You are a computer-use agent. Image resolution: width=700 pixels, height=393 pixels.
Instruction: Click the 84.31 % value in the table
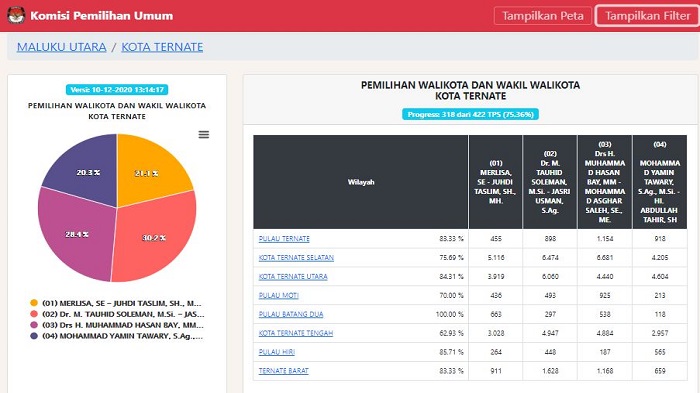(451, 276)
